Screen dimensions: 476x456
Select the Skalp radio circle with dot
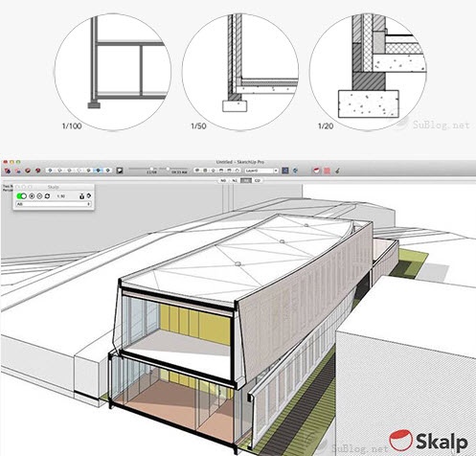click(x=32, y=195)
